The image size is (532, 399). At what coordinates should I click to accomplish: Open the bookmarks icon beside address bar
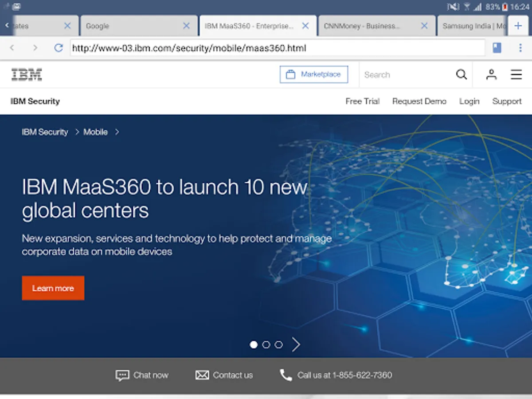[x=497, y=48]
